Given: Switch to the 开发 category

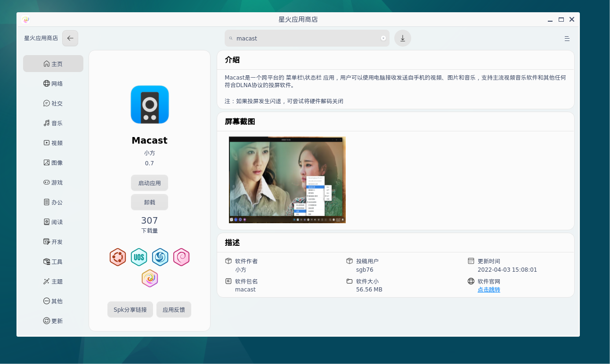Looking at the screenshot, I should click(x=53, y=242).
